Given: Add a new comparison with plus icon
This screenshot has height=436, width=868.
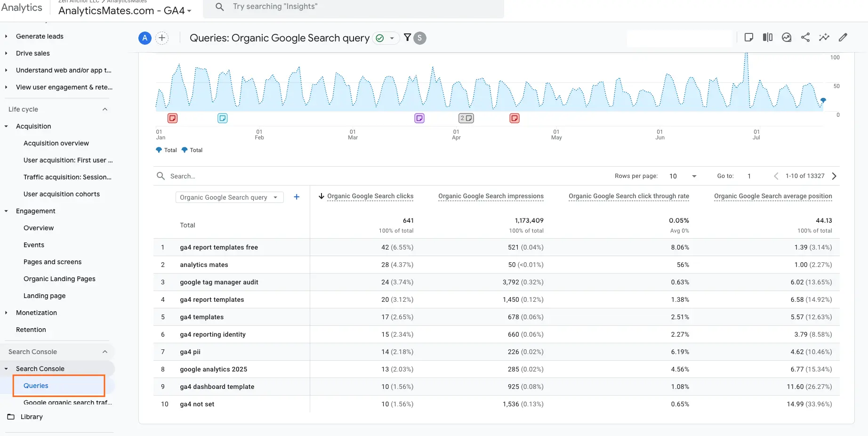Looking at the screenshot, I should [162, 38].
